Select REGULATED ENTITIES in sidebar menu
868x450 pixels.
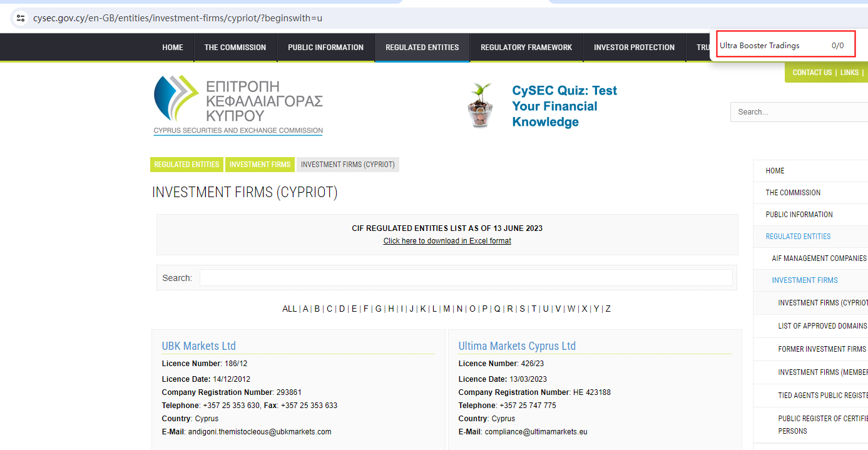[x=798, y=237]
